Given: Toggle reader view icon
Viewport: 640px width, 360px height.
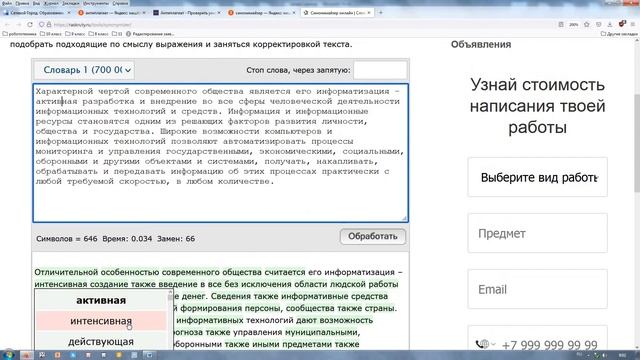Looking at the screenshot, I should tap(561, 24).
